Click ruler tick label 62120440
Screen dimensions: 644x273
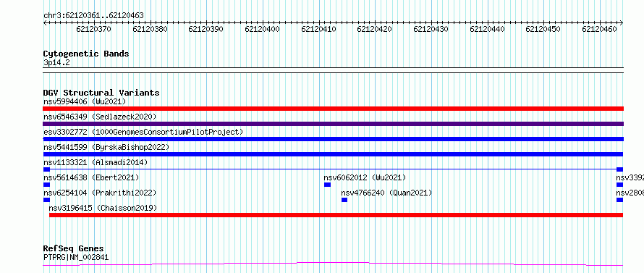coord(487,29)
